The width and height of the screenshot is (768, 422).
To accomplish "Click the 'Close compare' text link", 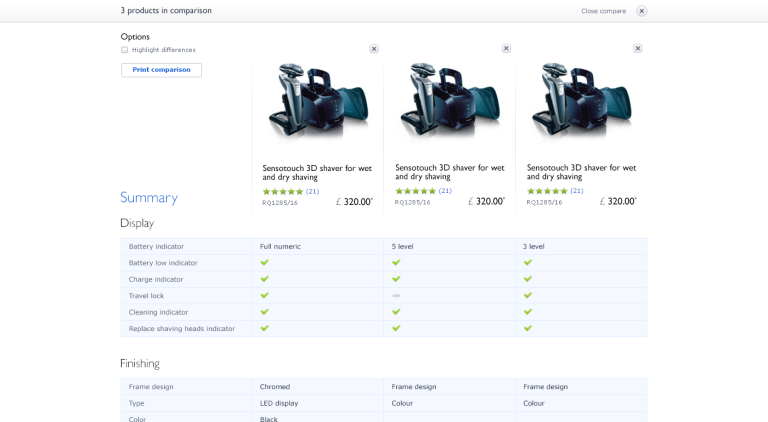I will pyautogui.click(x=603, y=11).
